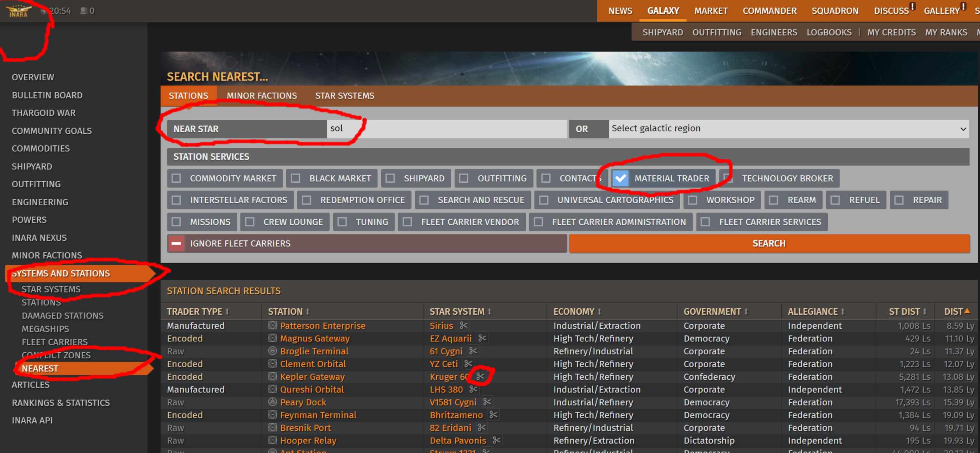Enable the Interstellar Factors checkbox
980x453 pixels.
(176, 200)
